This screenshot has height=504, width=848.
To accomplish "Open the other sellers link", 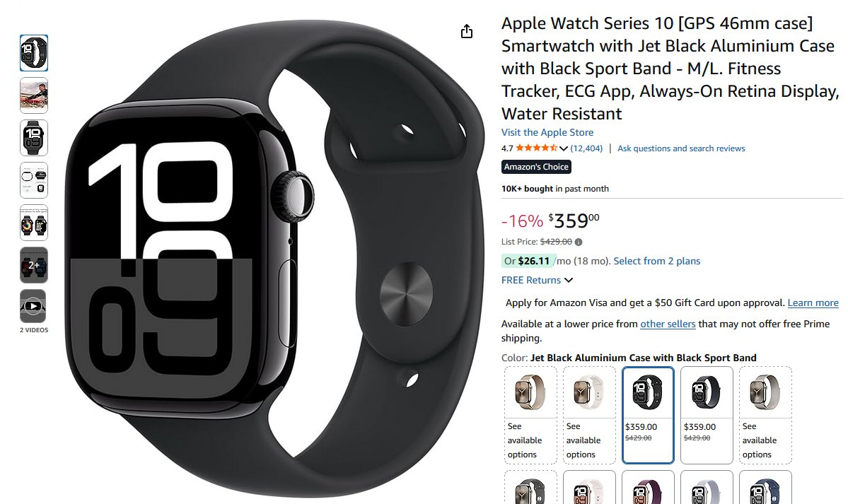I will click(x=668, y=324).
